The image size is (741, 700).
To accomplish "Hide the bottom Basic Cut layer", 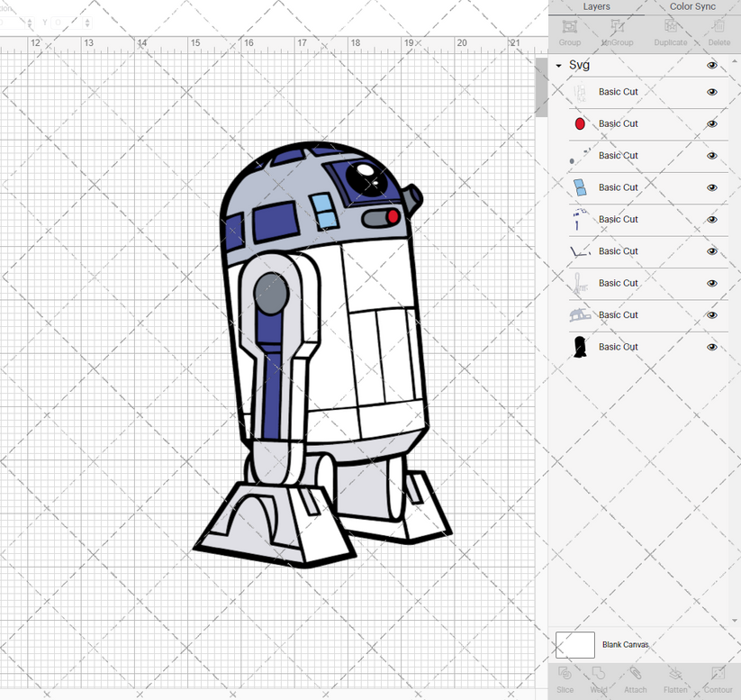I will [x=711, y=347].
